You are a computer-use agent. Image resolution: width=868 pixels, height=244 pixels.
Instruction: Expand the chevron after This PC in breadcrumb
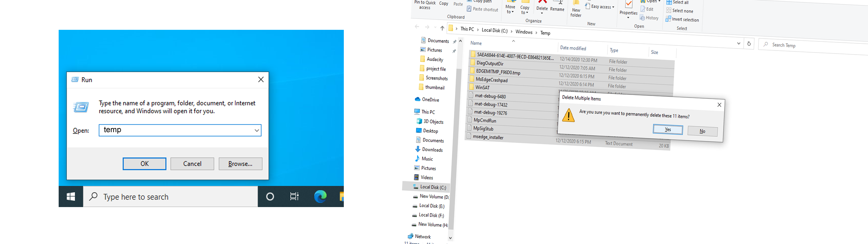pos(478,30)
